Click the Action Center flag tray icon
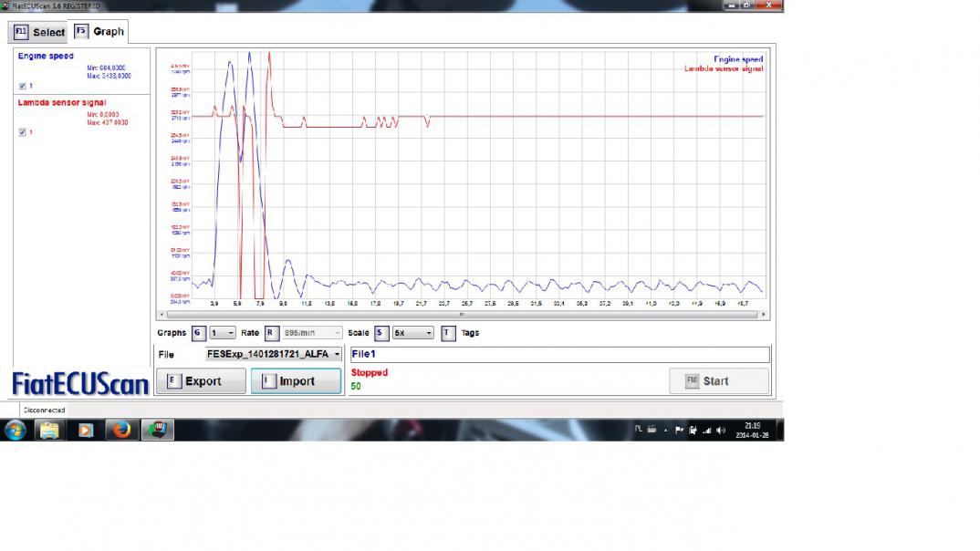Screen dimensions: 980x551 (x=680, y=431)
